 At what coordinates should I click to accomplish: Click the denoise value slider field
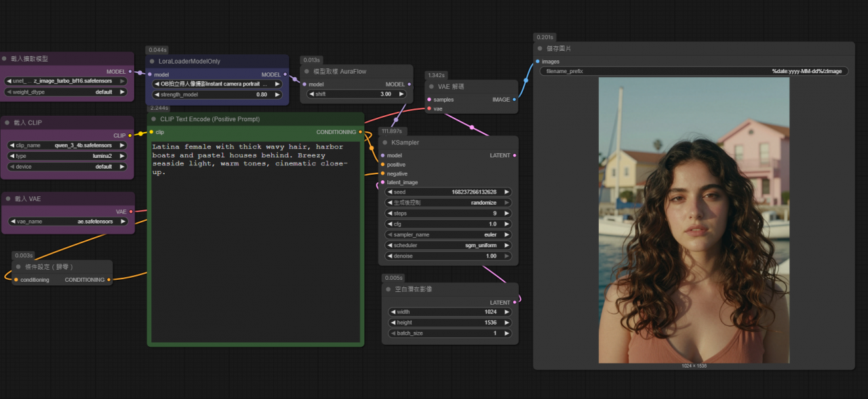(x=448, y=256)
